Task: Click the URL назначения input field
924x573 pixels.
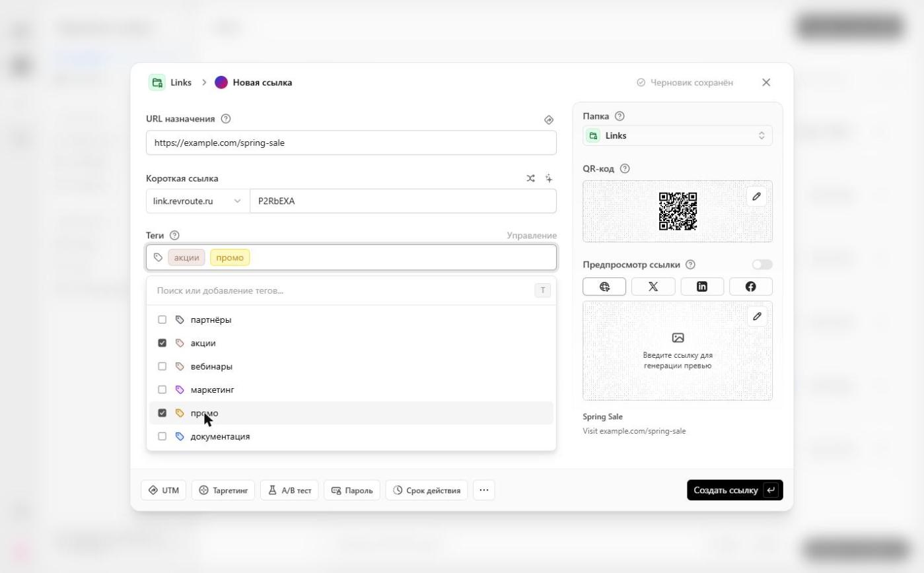Action: click(351, 143)
